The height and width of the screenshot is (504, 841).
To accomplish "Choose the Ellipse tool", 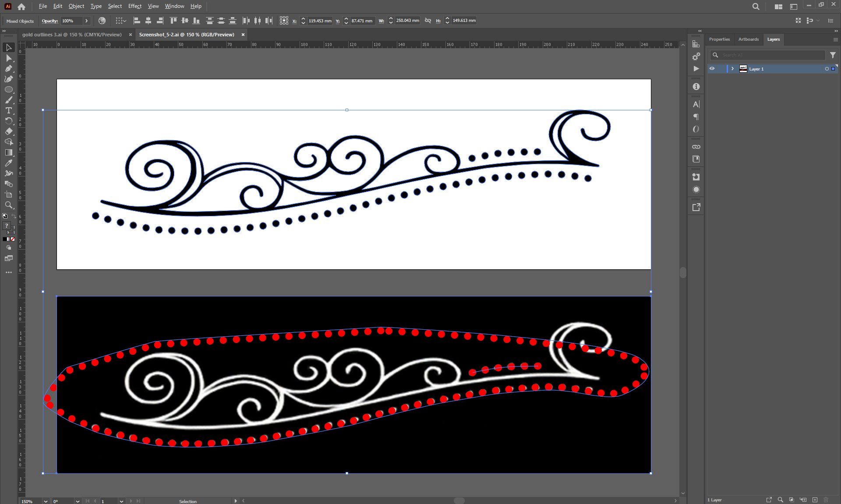I will 8,89.
